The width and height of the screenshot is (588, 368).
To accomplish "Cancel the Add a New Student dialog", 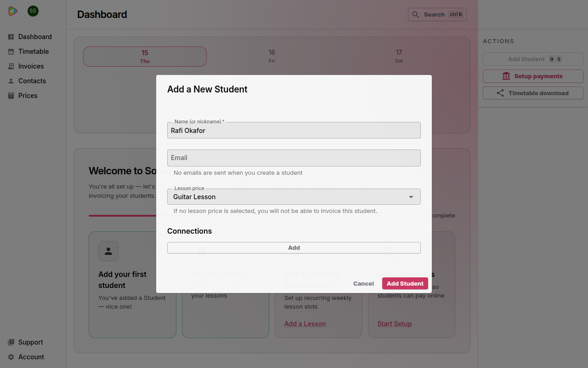I will (363, 283).
